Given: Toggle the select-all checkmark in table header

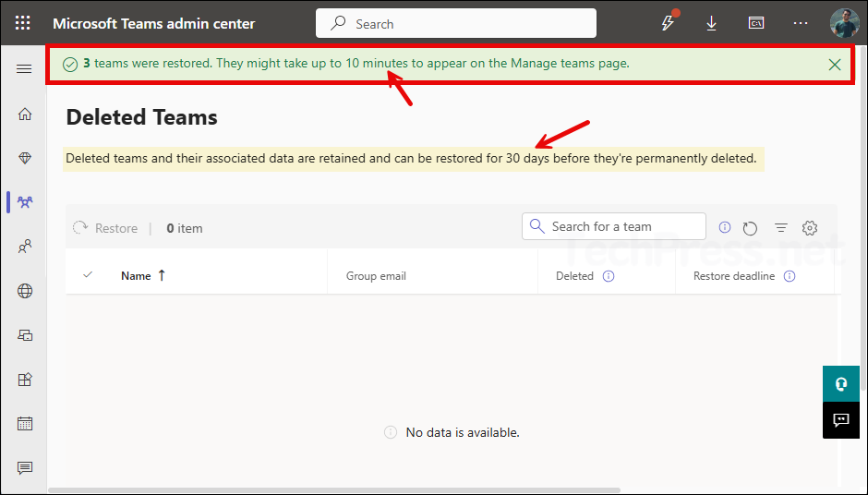Looking at the screenshot, I should pyautogui.click(x=88, y=274).
